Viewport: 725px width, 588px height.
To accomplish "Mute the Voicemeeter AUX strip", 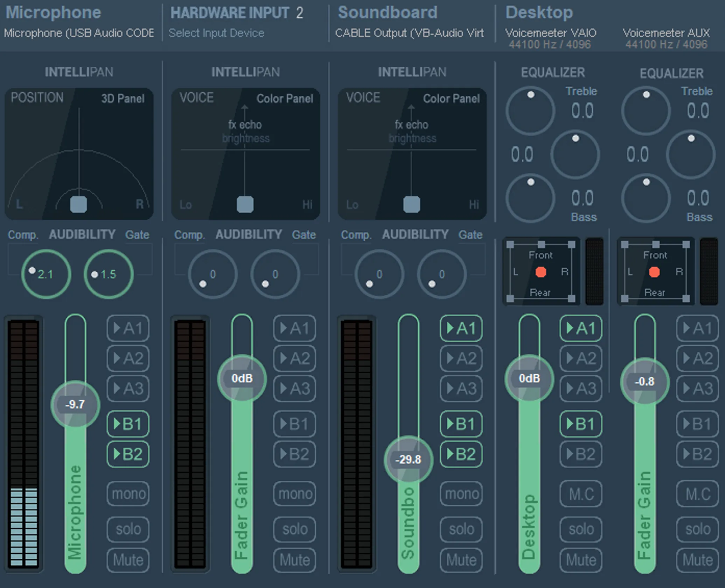I will (x=698, y=560).
